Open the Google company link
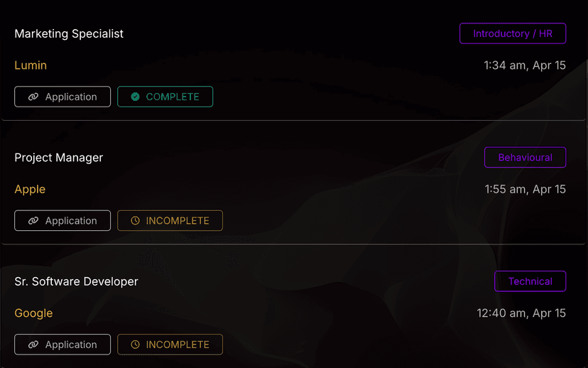This screenshot has height=368, width=588. [x=33, y=313]
